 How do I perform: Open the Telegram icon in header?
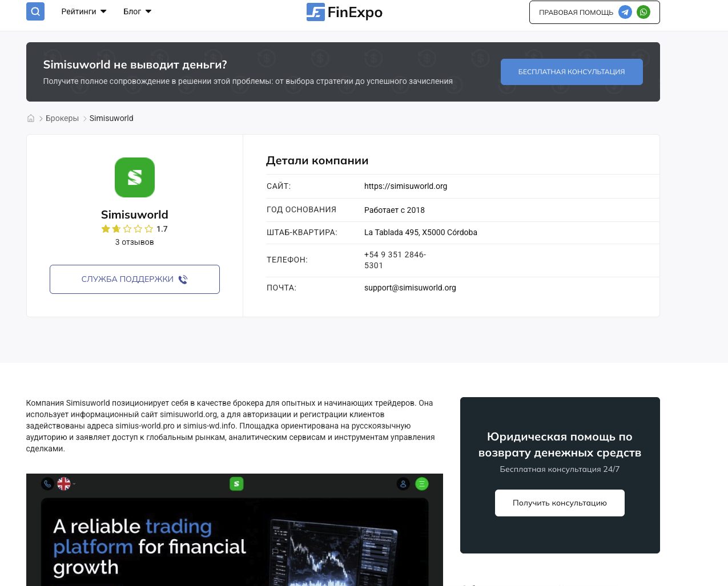625,12
